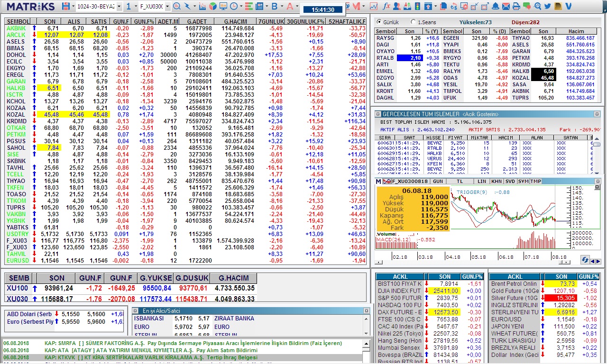The image size is (607, 364).
Task: Open the line graph icon
Action: click(x=374, y=6)
